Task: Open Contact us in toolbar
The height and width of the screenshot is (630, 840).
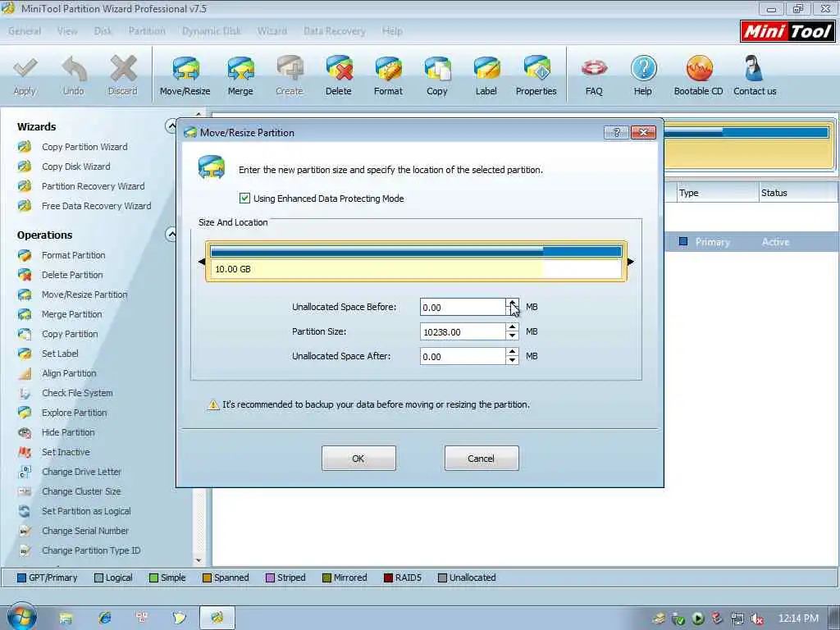Action: coord(755,76)
